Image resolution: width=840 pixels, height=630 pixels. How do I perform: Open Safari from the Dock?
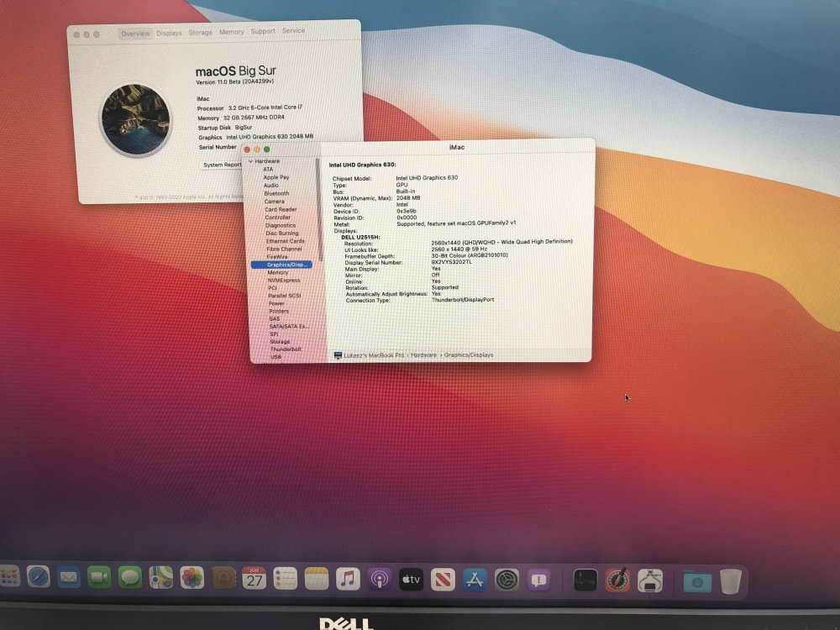coord(38,577)
